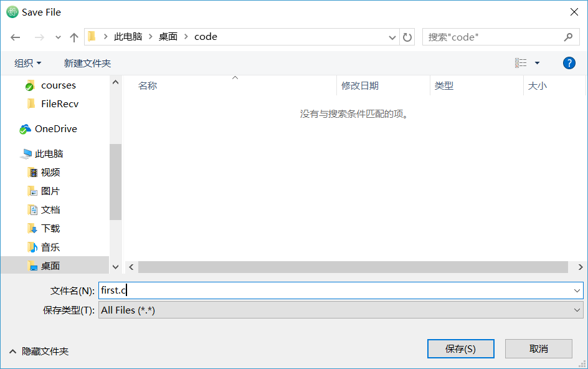Select the OneDrive cloud icon
This screenshot has height=369, width=588.
pyautogui.click(x=25, y=129)
